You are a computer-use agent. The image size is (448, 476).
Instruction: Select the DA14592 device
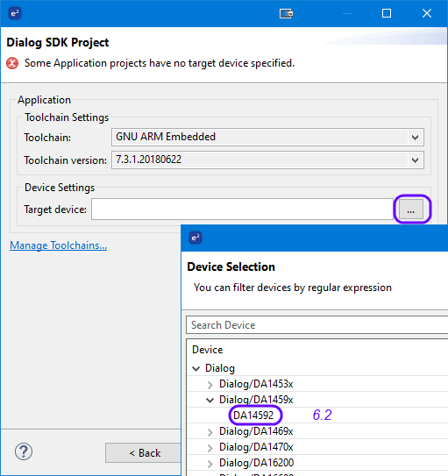tap(253, 415)
